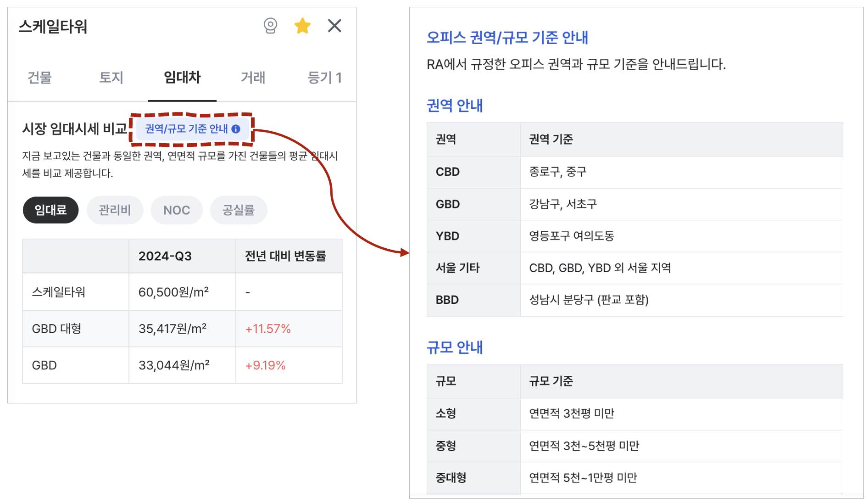Click the blue info circle icon

coord(236,129)
